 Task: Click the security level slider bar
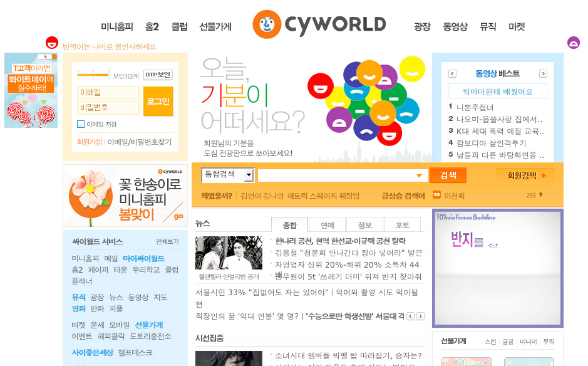coord(93,75)
